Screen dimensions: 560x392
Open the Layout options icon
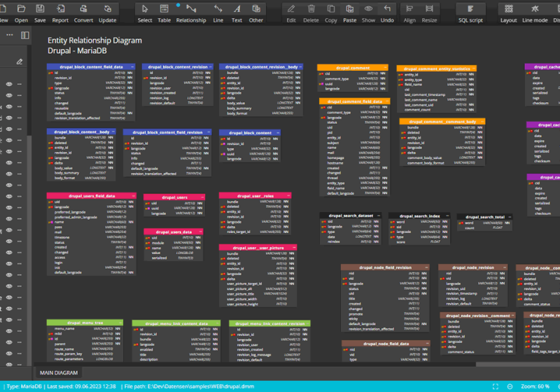point(509,9)
